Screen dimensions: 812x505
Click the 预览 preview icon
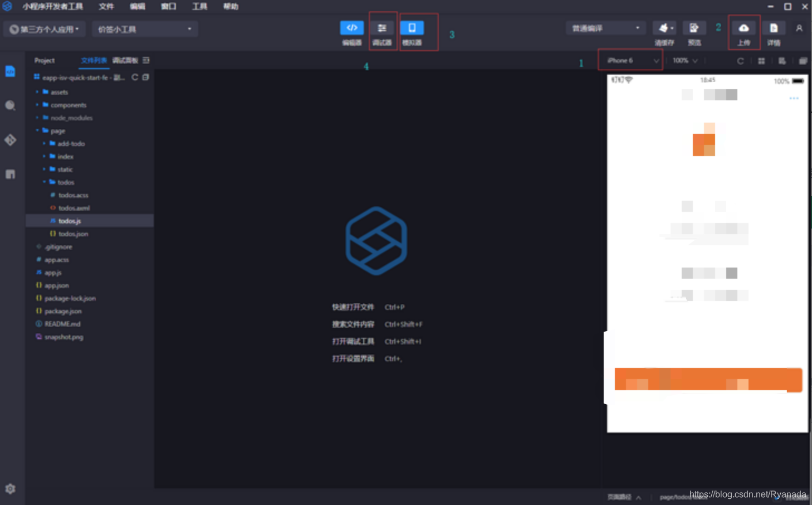pos(694,28)
